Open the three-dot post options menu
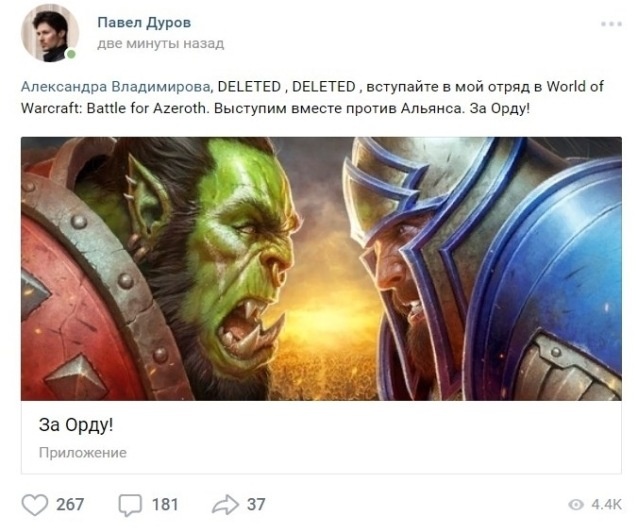This screenshot has width=638, height=532. pyautogui.click(x=611, y=24)
